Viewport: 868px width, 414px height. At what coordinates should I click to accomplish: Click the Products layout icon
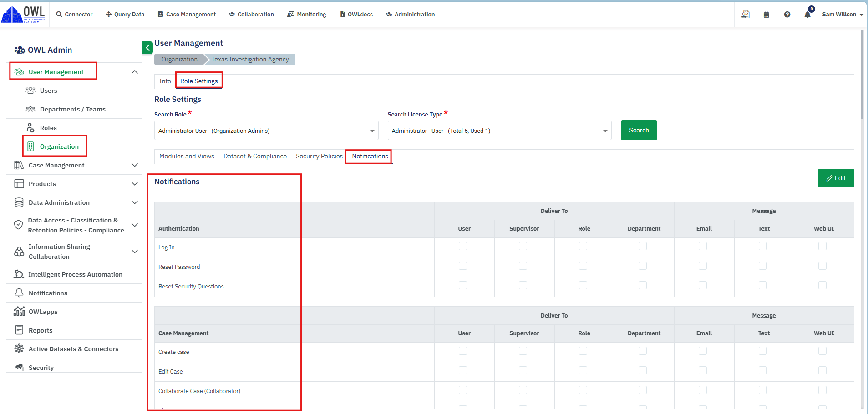19,184
